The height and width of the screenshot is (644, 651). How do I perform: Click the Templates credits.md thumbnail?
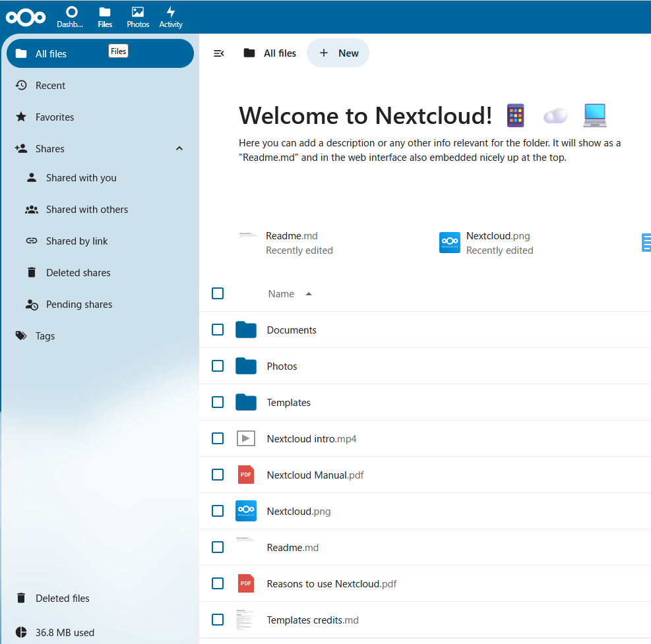246,620
